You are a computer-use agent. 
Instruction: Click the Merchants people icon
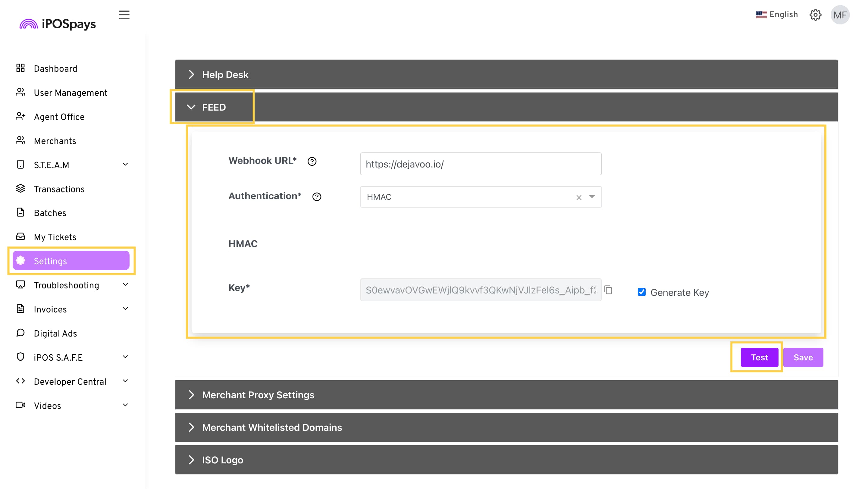(20, 140)
